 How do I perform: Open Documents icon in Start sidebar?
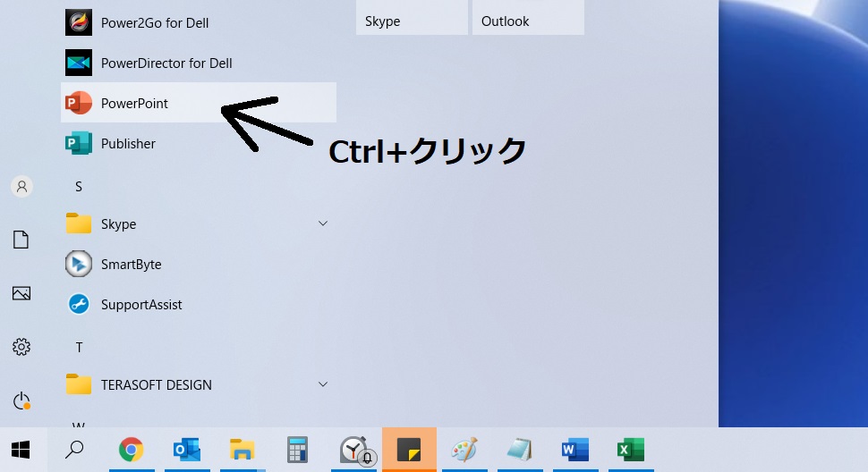(x=21, y=240)
